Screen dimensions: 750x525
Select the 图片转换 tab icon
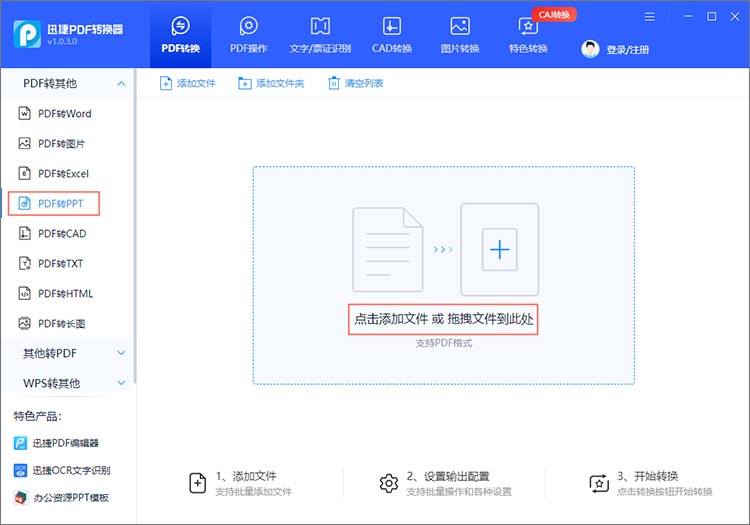[x=460, y=26]
